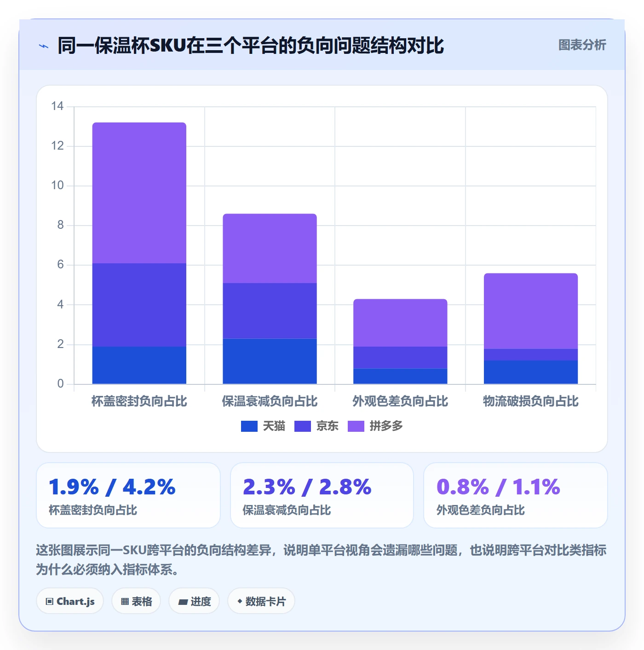Click the 天猫 segment of 物流破损 bar
The image size is (644, 650).
[531, 372]
